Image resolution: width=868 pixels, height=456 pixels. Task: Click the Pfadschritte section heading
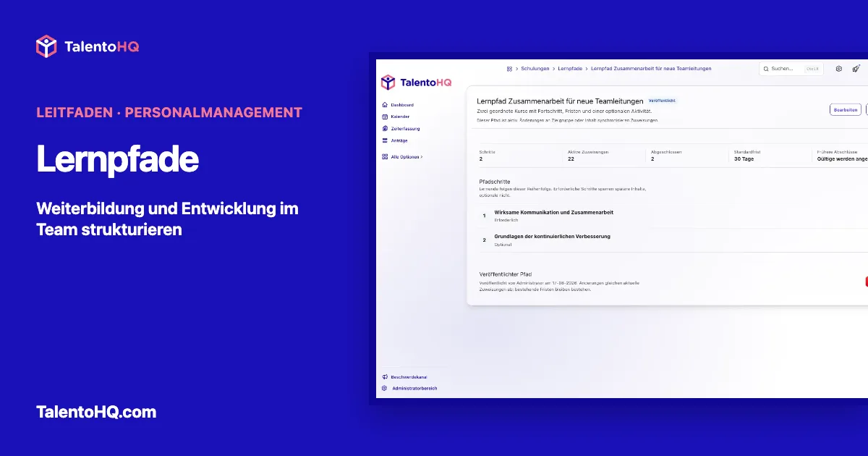pyautogui.click(x=495, y=182)
